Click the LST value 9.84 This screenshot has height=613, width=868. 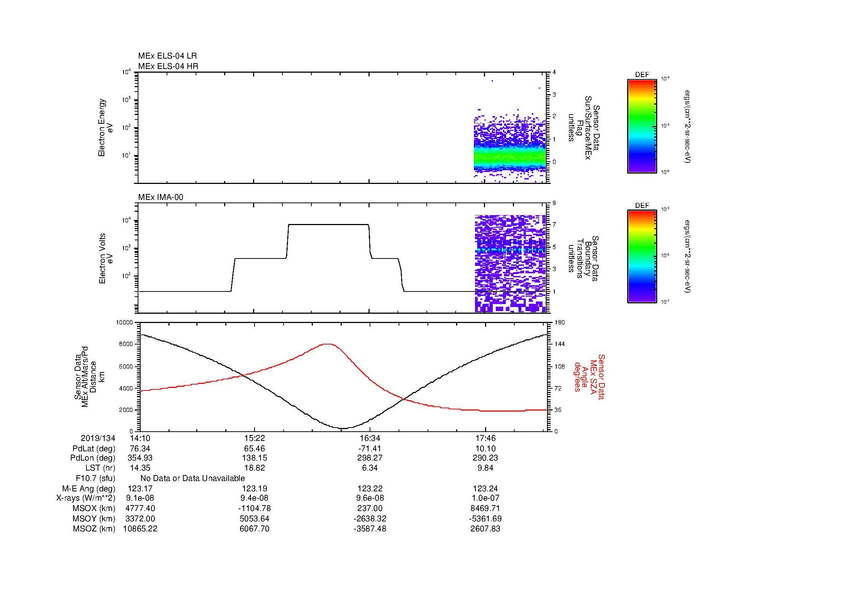(485, 468)
